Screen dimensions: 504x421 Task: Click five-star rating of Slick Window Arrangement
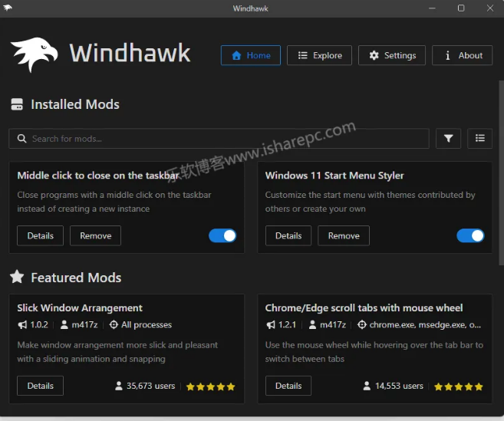coord(210,386)
